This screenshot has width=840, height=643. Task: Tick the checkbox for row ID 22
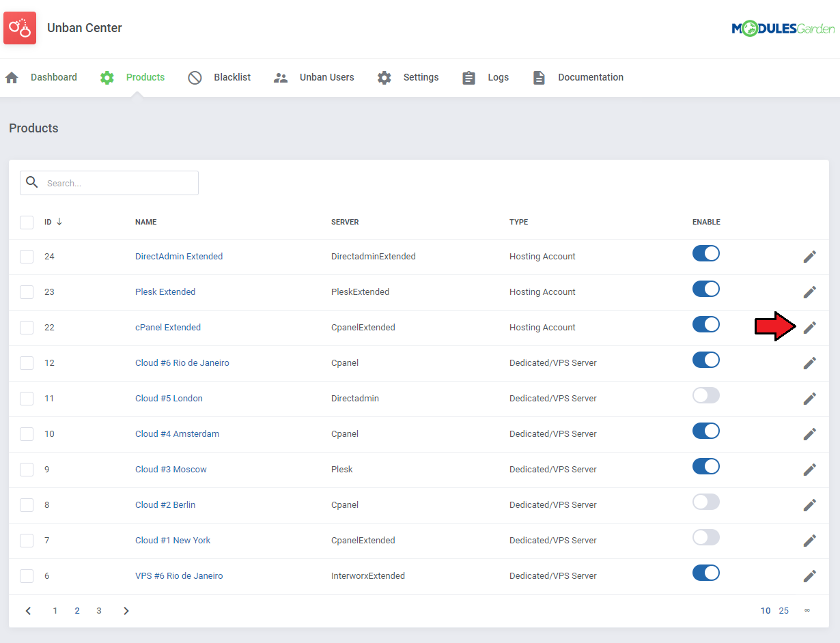pyautogui.click(x=27, y=328)
